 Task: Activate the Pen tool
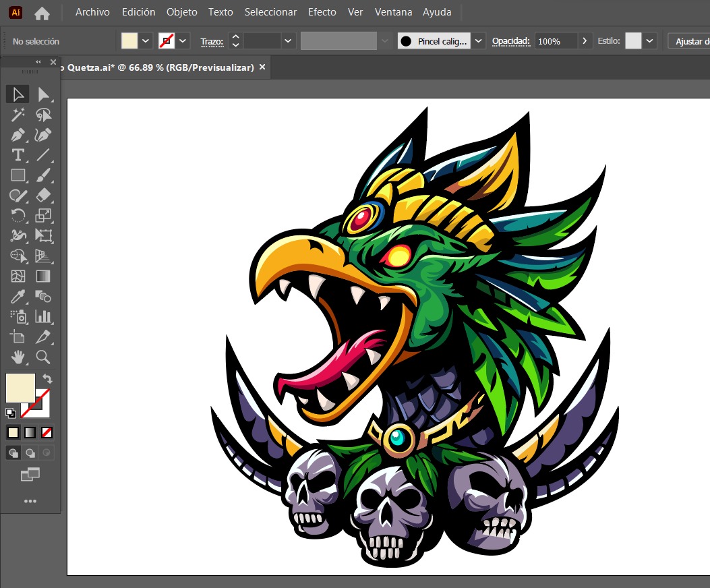20,135
